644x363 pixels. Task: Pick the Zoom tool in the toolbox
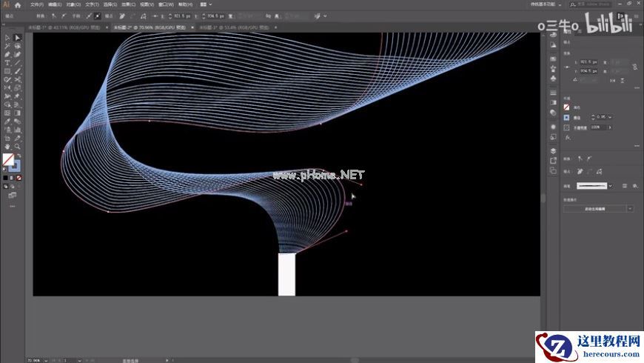pos(18,146)
